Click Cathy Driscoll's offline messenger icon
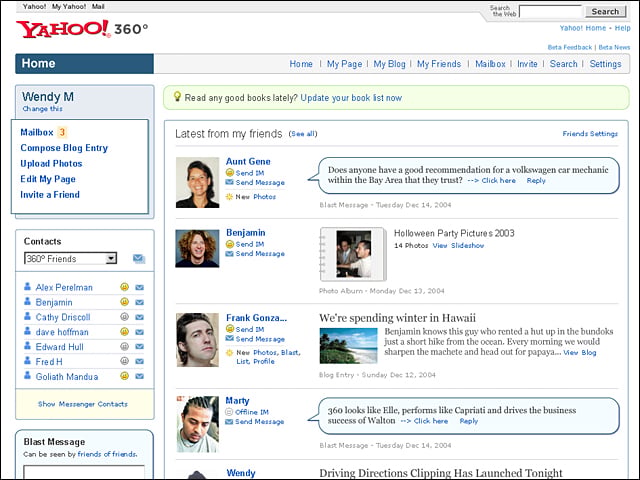This screenshot has width=640, height=480. [124, 317]
